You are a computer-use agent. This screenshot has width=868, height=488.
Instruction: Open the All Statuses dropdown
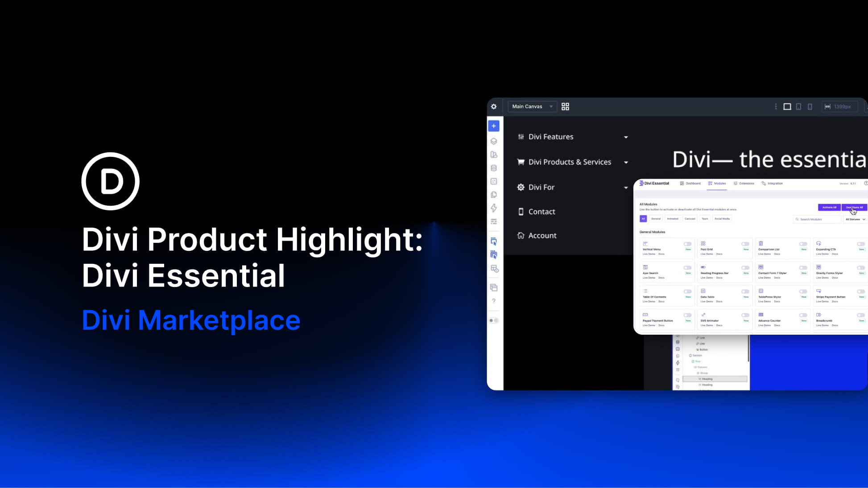855,219
